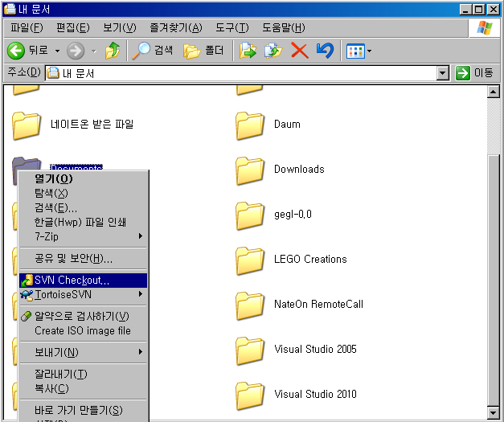Choose 잘라내기(T) from context menu
Image resolution: width=504 pixels, height=422 pixels.
tap(84, 374)
